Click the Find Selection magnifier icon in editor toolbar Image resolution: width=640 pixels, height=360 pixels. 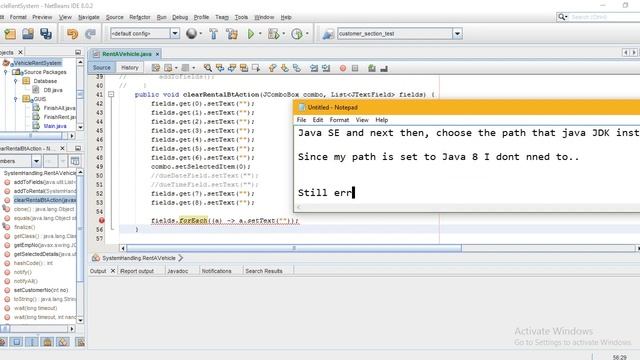tap(208, 68)
